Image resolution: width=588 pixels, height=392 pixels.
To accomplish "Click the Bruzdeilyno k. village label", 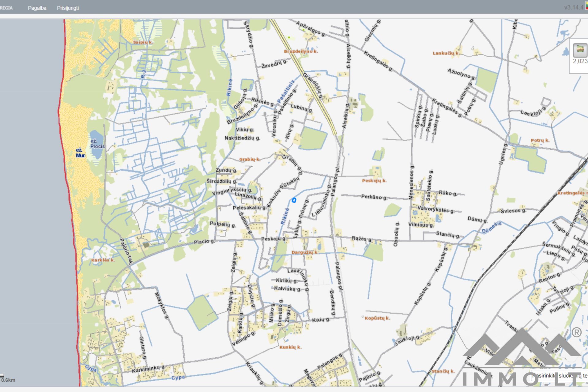I will 301,51.
